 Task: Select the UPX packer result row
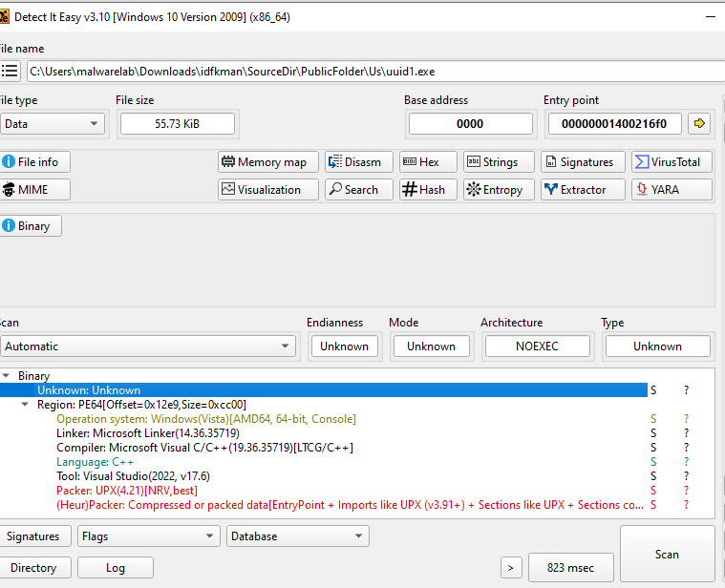[x=127, y=491]
